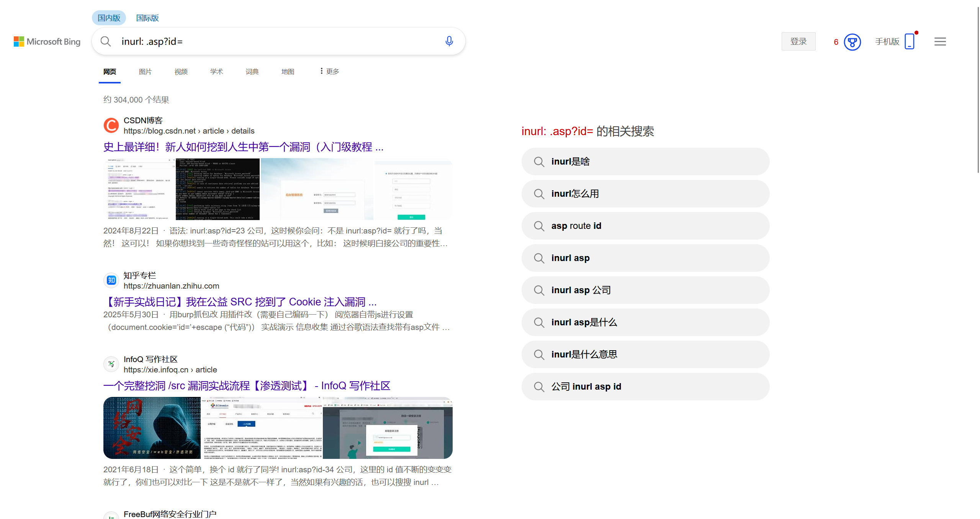Click the InfoQ 写作社区 site icon
The image size is (980, 519).
pos(111,364)
